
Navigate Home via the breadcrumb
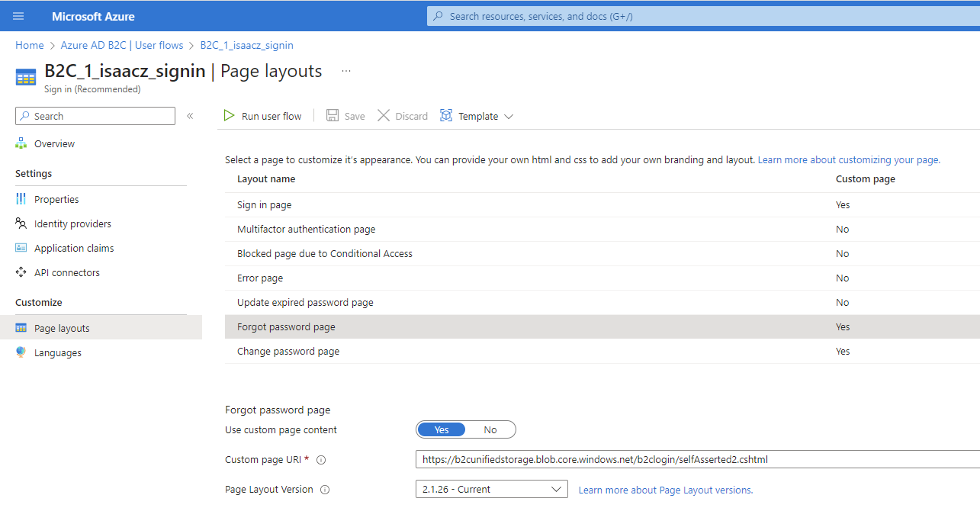click(29, 45)
